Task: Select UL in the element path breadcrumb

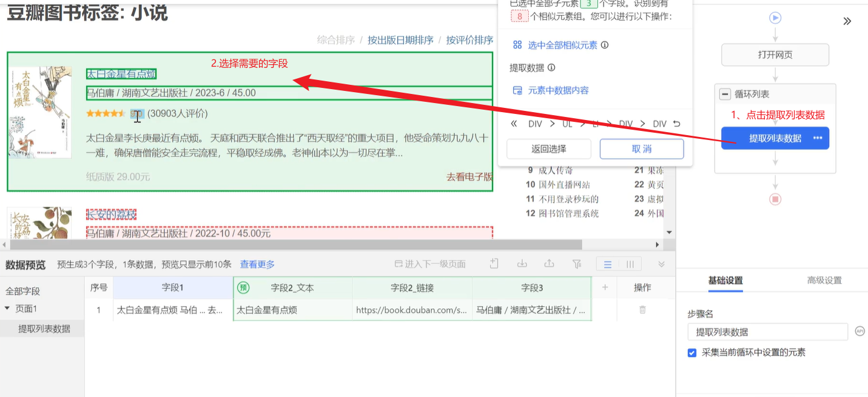Action: pyautogui.click(x=567, y=124)
